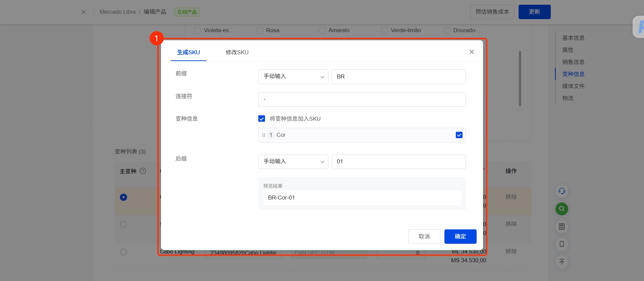Close the product editor with the X icon

point(84,12)
